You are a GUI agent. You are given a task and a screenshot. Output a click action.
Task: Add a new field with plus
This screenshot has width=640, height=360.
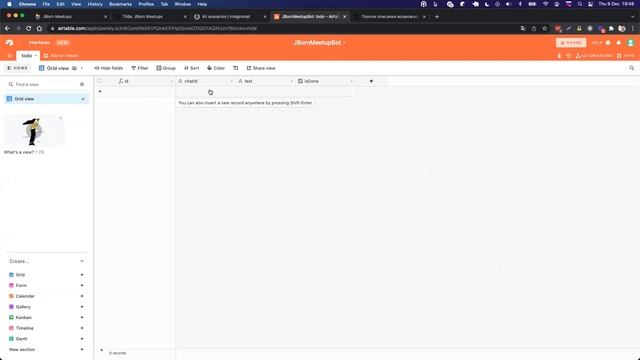[371, 81]
